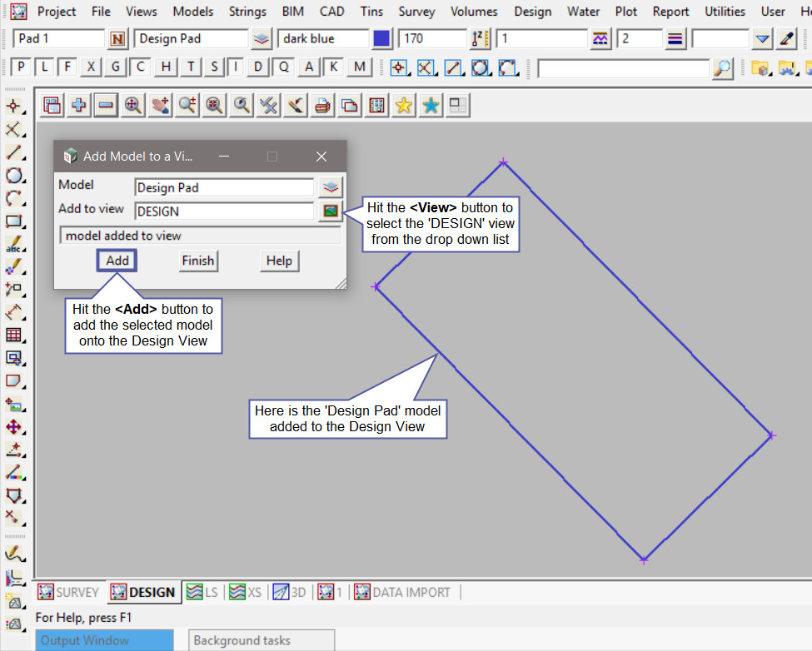This screenshot has height=651, width=812.
Task: Open view picker beside 'DESIGN' field
Action: point(331,211)
